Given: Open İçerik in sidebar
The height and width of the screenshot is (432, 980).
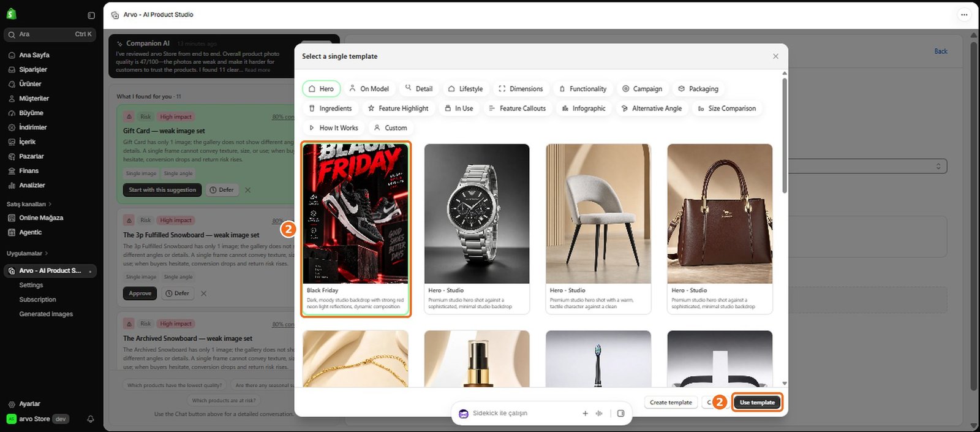Looking at the screenshot, I should point(28,142).
